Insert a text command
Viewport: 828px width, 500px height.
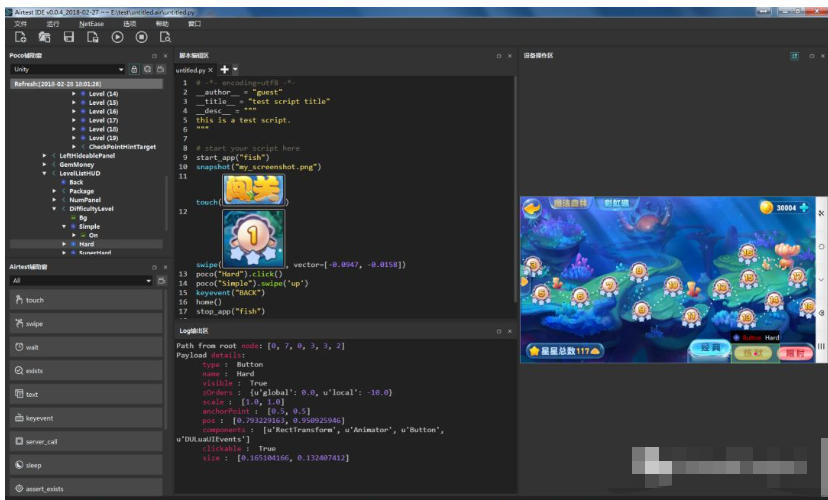(86, 394)
